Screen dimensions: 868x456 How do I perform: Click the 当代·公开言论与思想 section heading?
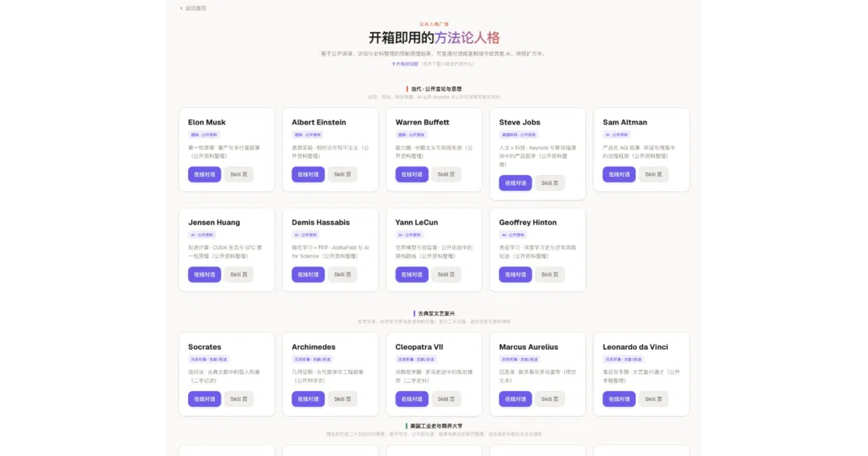point(434,88)
